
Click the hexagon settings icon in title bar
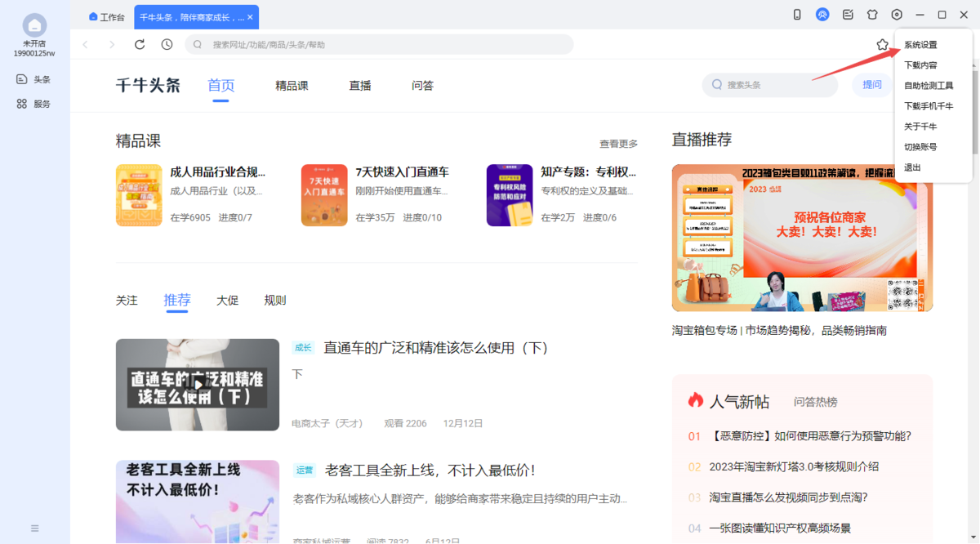(897, 15)
